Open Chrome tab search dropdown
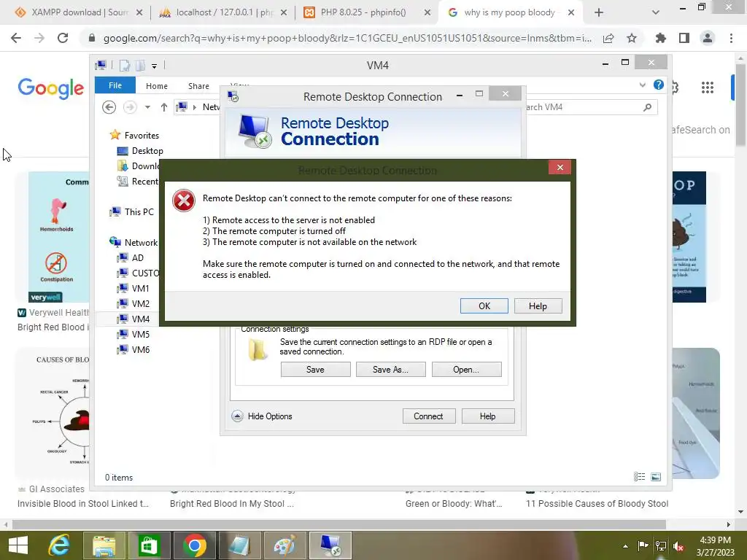 [x=656, y=12]
